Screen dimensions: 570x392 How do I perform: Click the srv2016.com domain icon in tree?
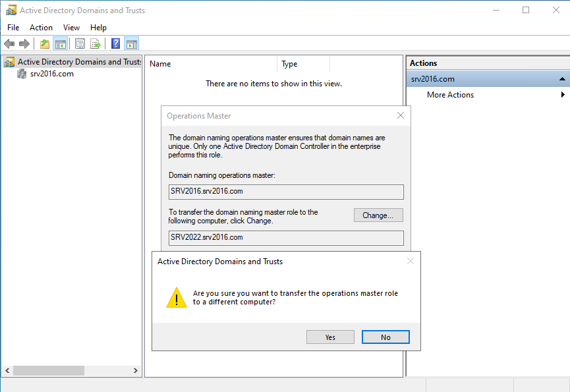[22, 74]
